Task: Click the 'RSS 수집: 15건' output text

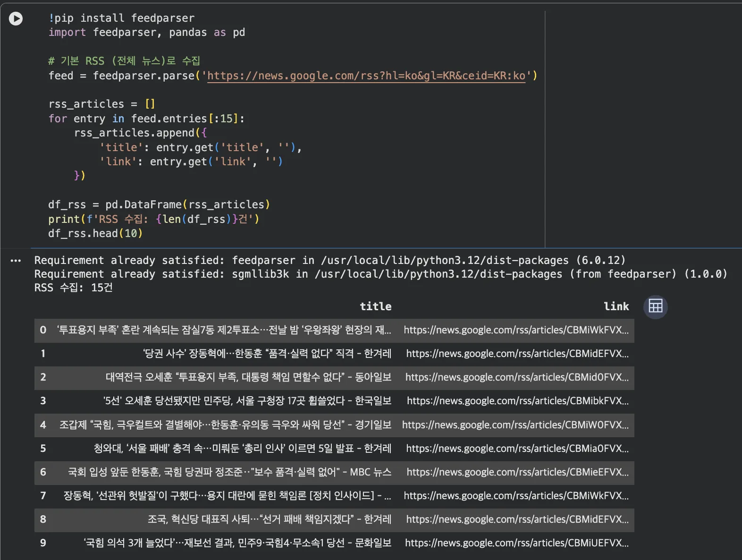Action: pos(74,288)
